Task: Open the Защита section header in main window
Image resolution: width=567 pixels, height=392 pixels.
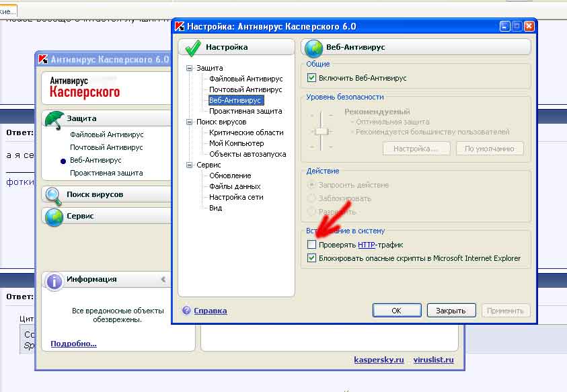Action: pos(107,118)
